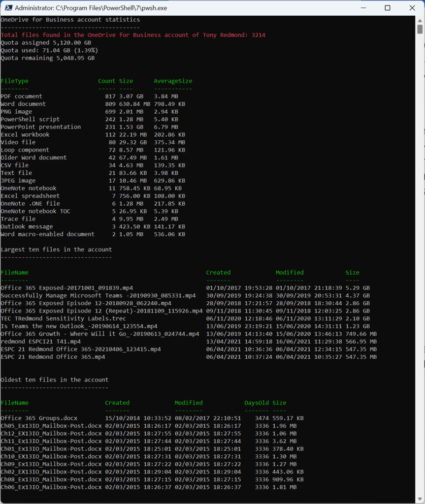Click the scrollbar down arrow

point(420,499)
